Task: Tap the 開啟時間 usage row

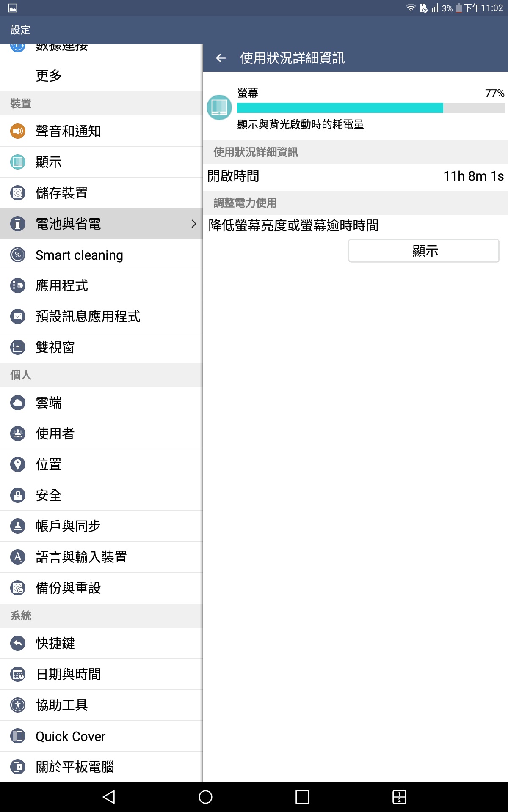Action: click(x=356, y=176)
